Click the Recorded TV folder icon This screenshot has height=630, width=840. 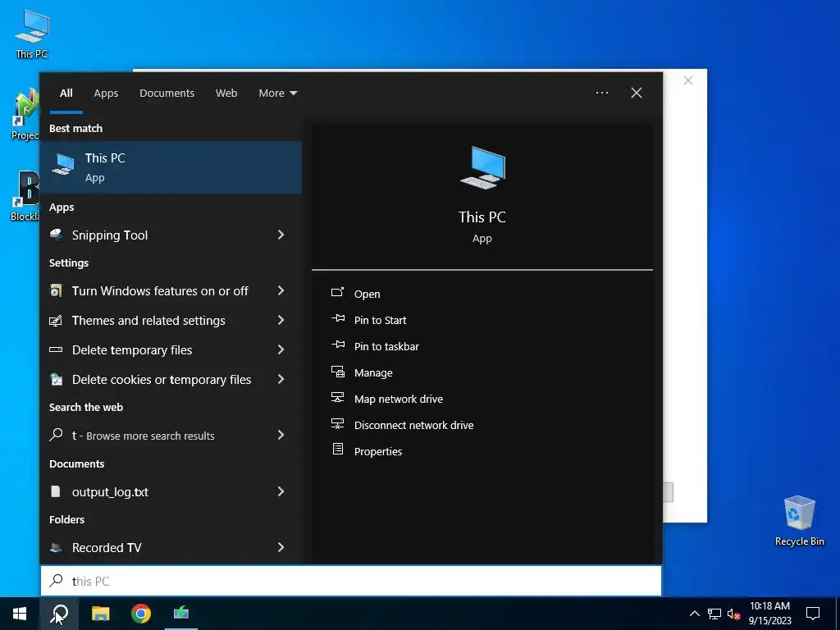coord(56,547)
